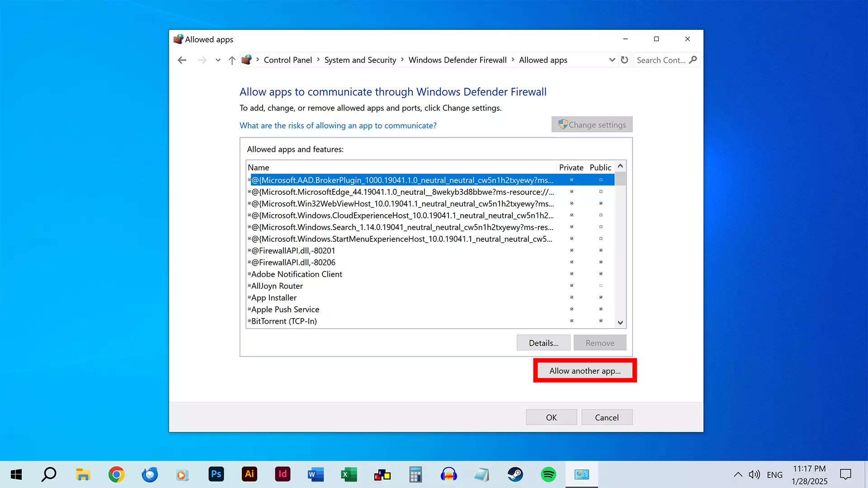Click the Allow another app button
The image size is (868, 488).
click(x=585, y=371)
